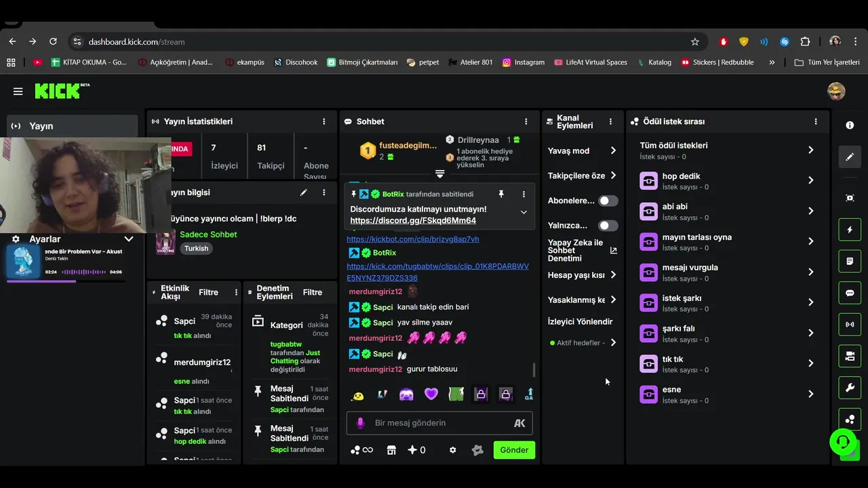Bookmark page with star icon
This screenshot has height=488, width=868.
tap(695, 41)
